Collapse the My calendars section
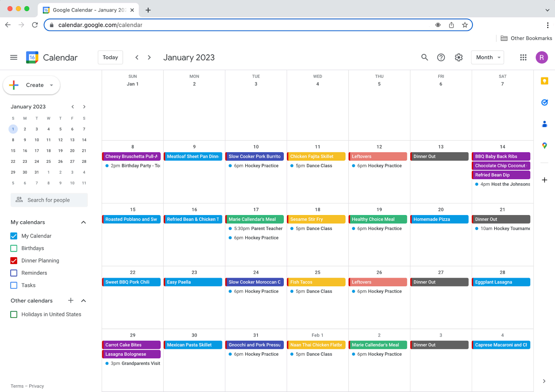This screenshot has height=392, width=555. tap(83, 222)
